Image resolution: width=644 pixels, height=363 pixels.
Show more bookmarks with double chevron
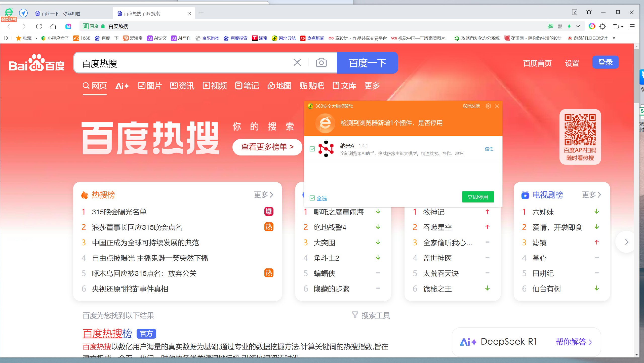click(614, 38)
